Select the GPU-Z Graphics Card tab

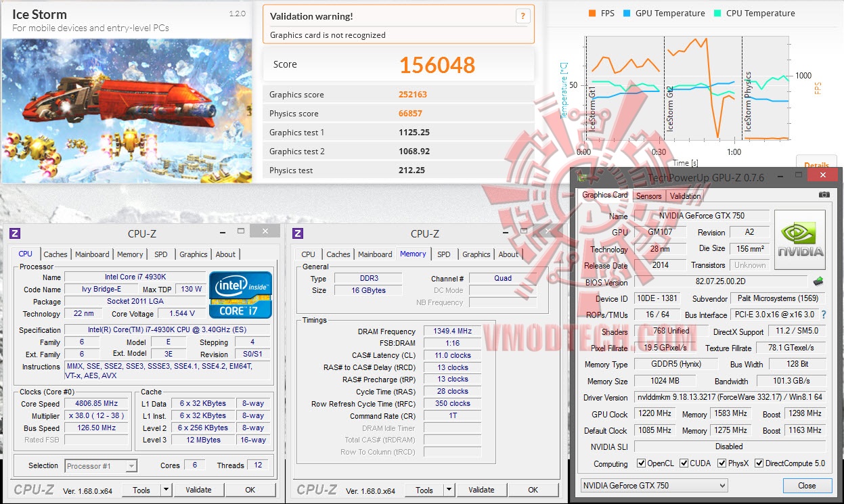[605, 195]
